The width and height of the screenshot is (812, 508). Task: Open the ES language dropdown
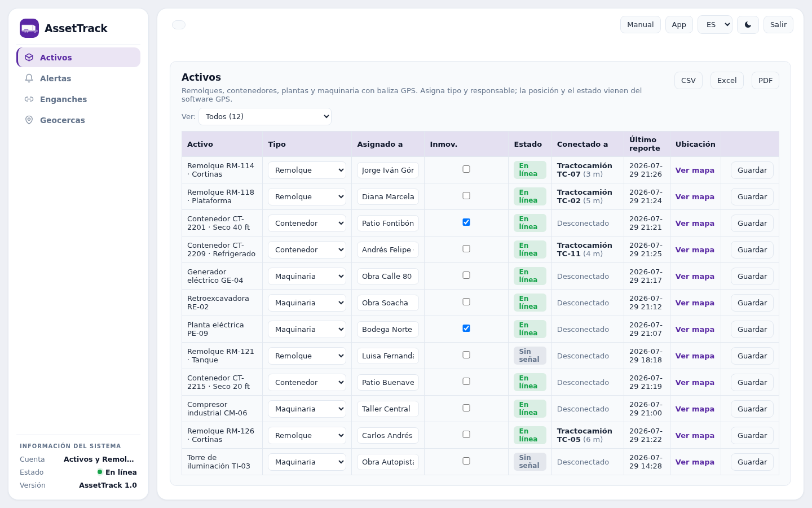pyautogui.click(x=715, y=25)
